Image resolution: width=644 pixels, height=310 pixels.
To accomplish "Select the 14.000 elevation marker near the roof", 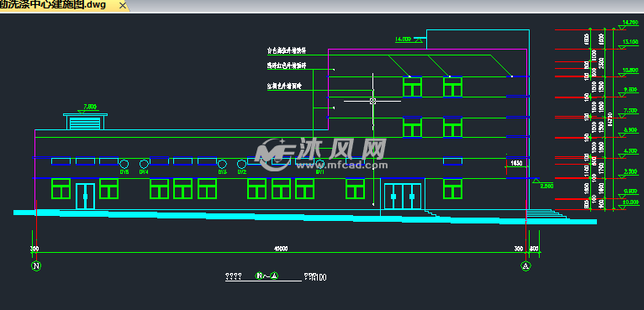I will 409,39.
